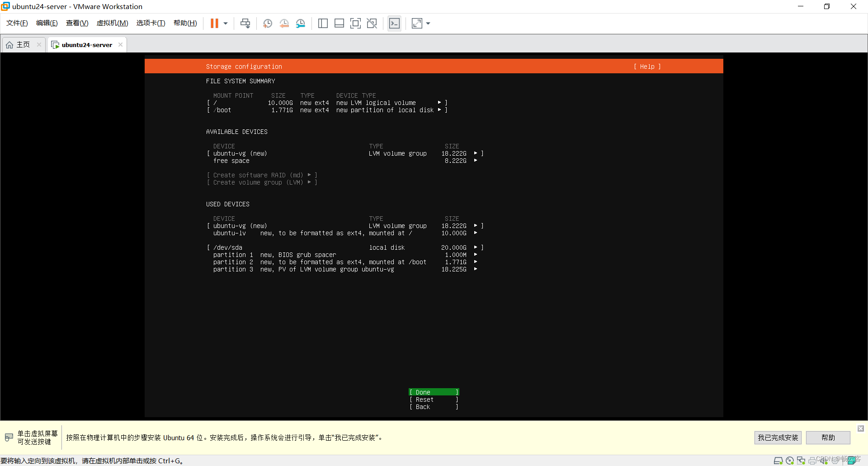Switch to the 主页 tab
Screen dimensions: 868x466
[23, 44]
